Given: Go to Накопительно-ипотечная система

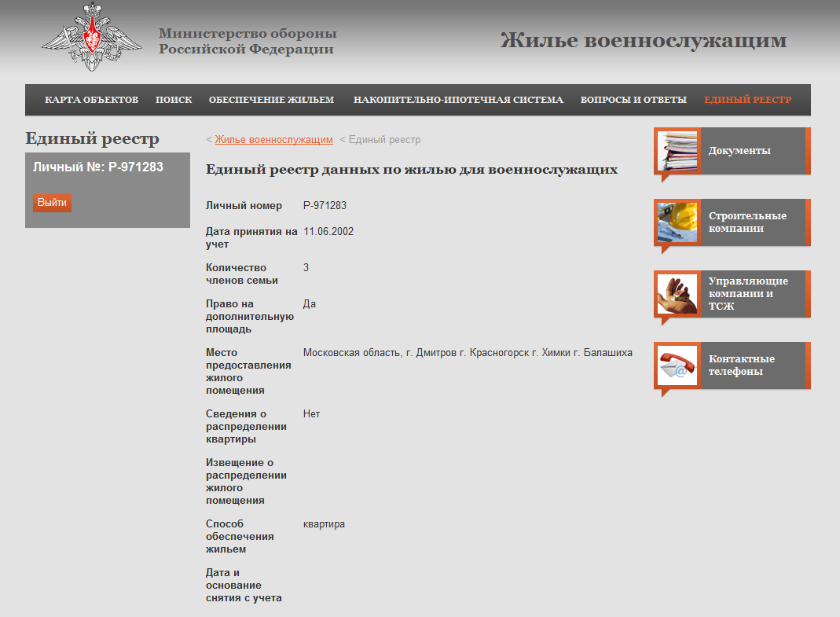Looking at the screenshot, I should coord(458,100).
